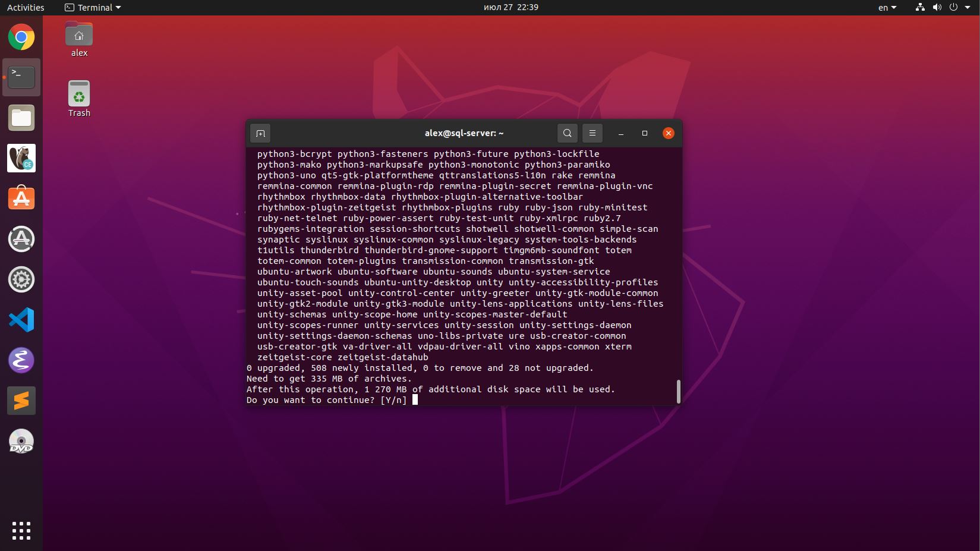The image size is (980, 551).
Task: Show all applications grid
Action: point(21,530)
